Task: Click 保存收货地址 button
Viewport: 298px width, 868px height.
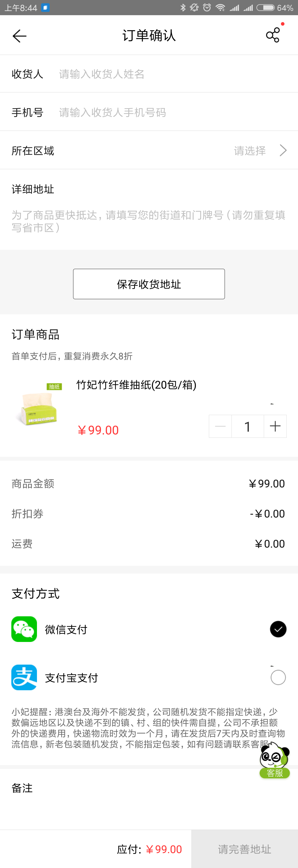Action: pyautogui.click(x=149, y=284)
